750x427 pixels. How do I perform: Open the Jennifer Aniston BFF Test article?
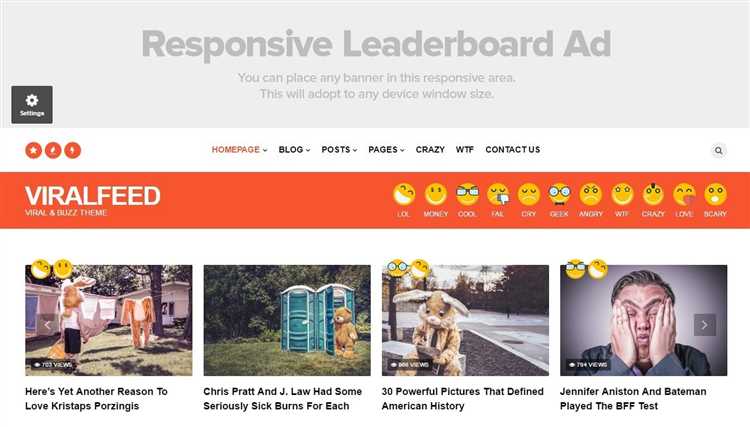point(633,399)
